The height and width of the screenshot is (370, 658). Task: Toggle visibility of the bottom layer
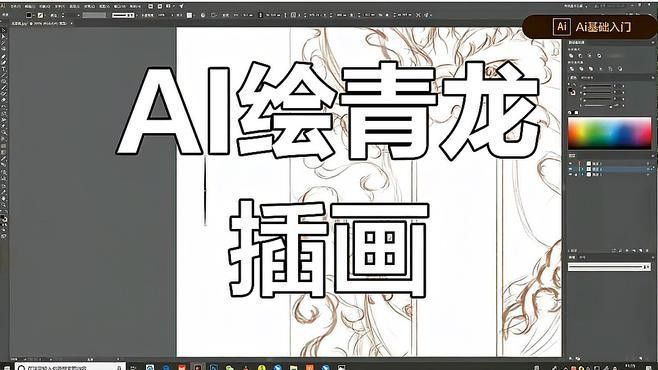[x=570, y=175]
